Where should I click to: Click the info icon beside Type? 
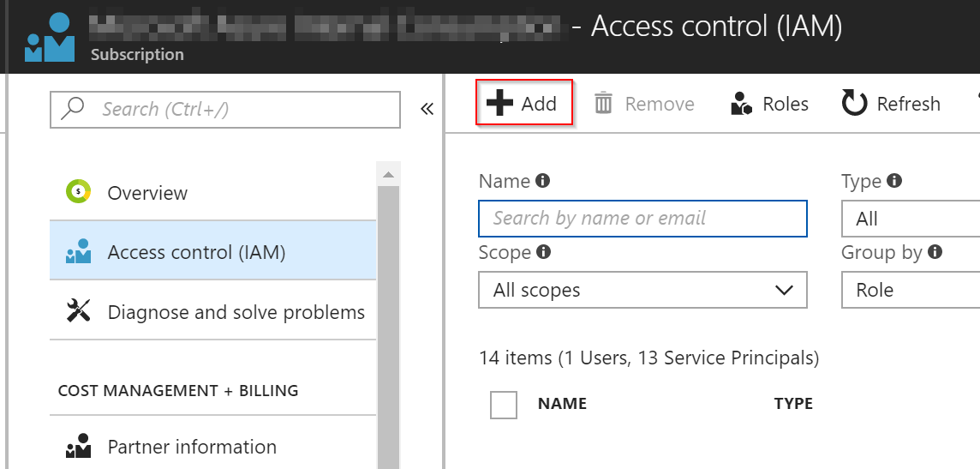click(895, 182)
